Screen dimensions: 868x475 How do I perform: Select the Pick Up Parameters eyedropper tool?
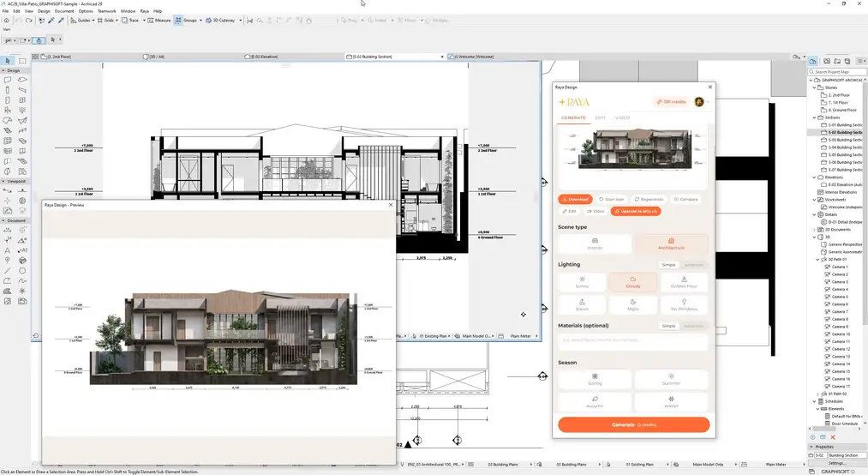click(x=51, y=21)
